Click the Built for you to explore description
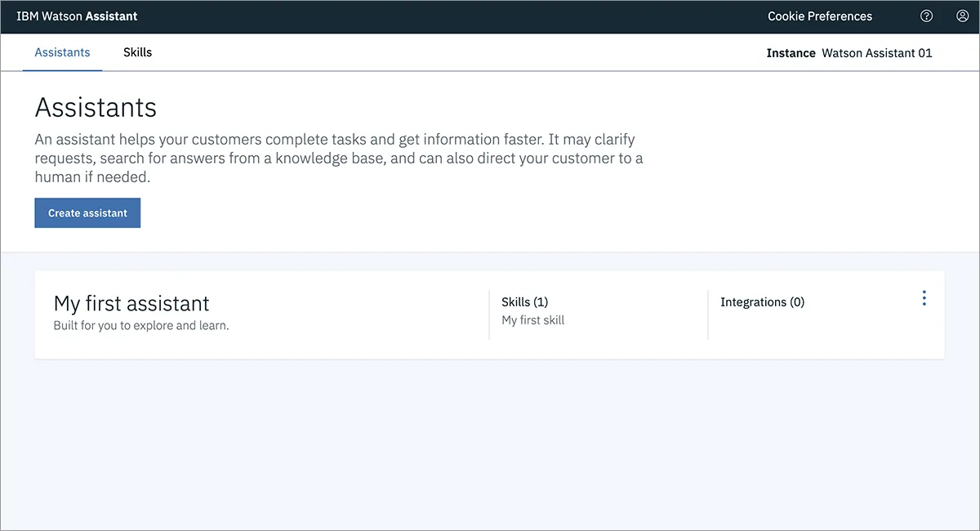The image size is (980, 531). (141, 325)
